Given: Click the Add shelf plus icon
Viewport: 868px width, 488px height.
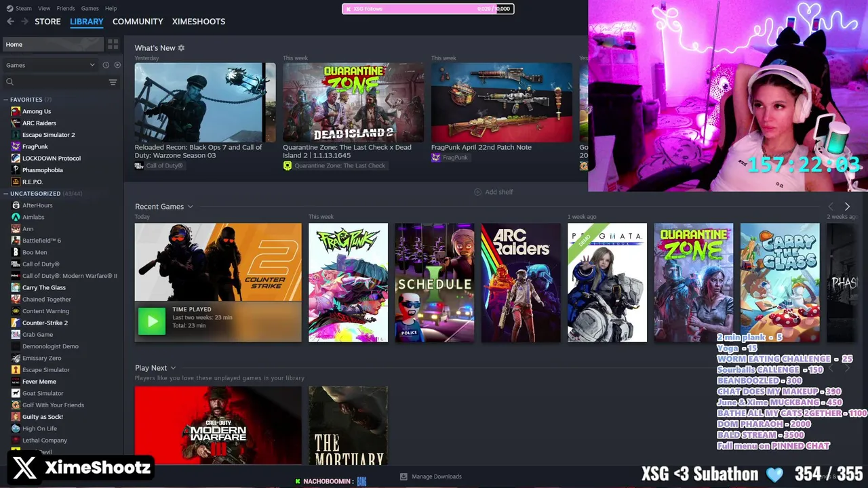Looking at the screenshot, I should coord(477,192).
